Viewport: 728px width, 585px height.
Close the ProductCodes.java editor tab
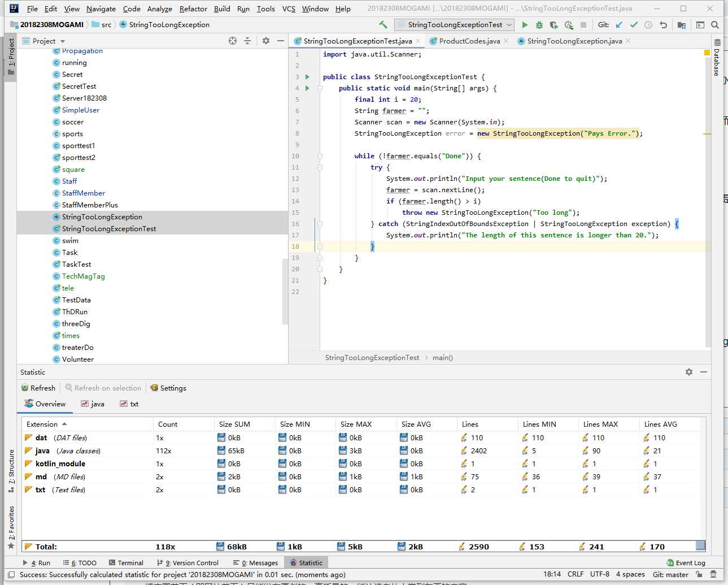[x=506, y=41]
